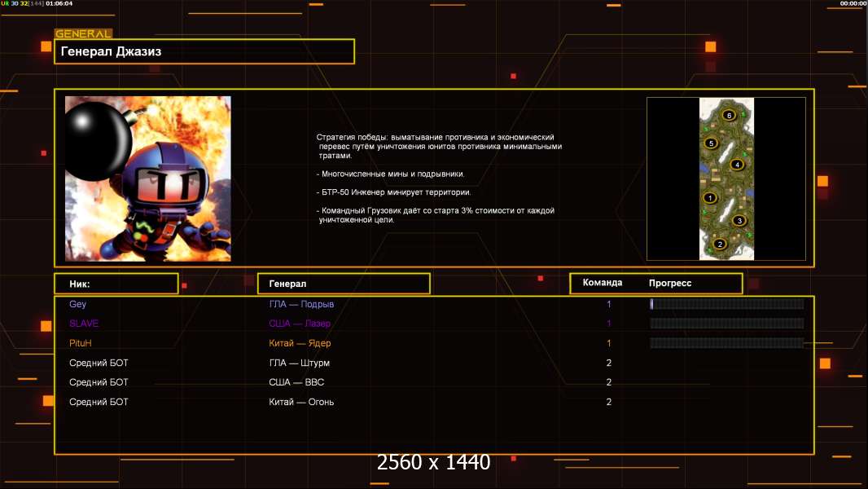Viewport: 868px width, 489px height.
Task: Click team number 1 in the PituH row
Action: pyautogui.click(x=609, y=343)
